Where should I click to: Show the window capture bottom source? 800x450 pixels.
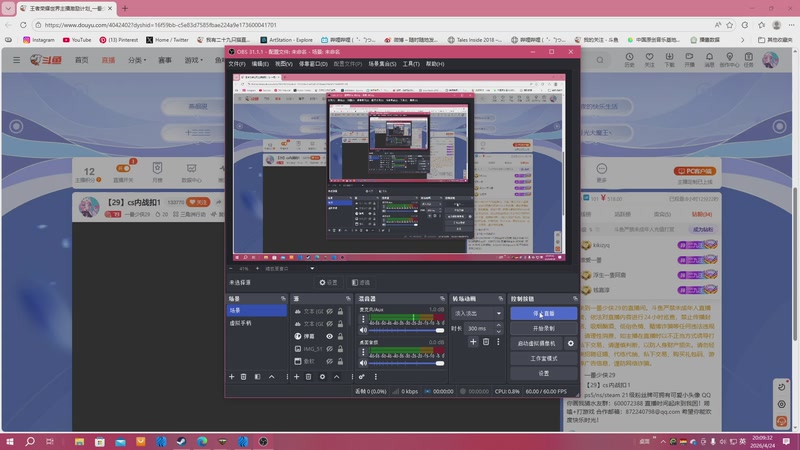330,361
